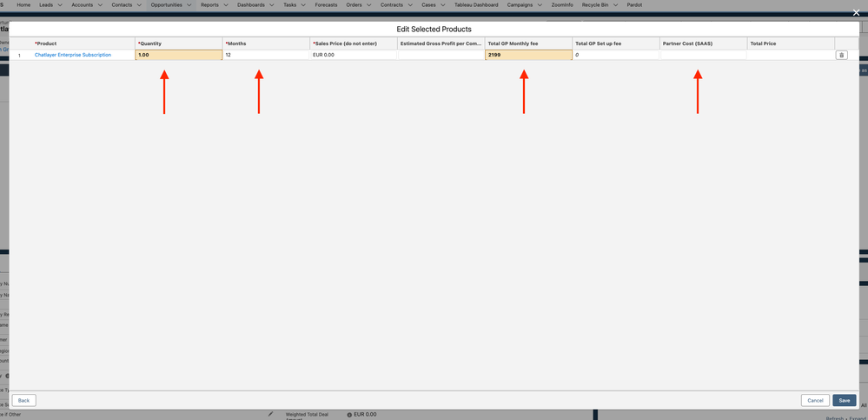The image size is (868, 420).
Task: Click Sales Price (do not enter) header
Action: point(354,43)
